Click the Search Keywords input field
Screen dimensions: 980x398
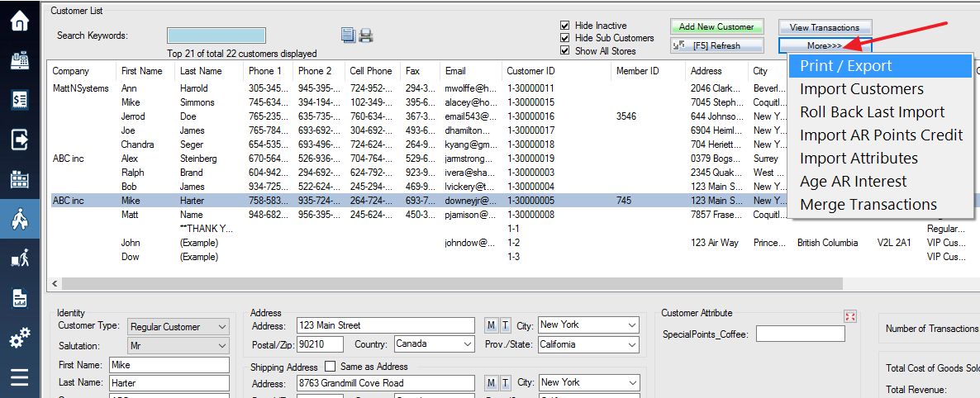pos(216,36)
